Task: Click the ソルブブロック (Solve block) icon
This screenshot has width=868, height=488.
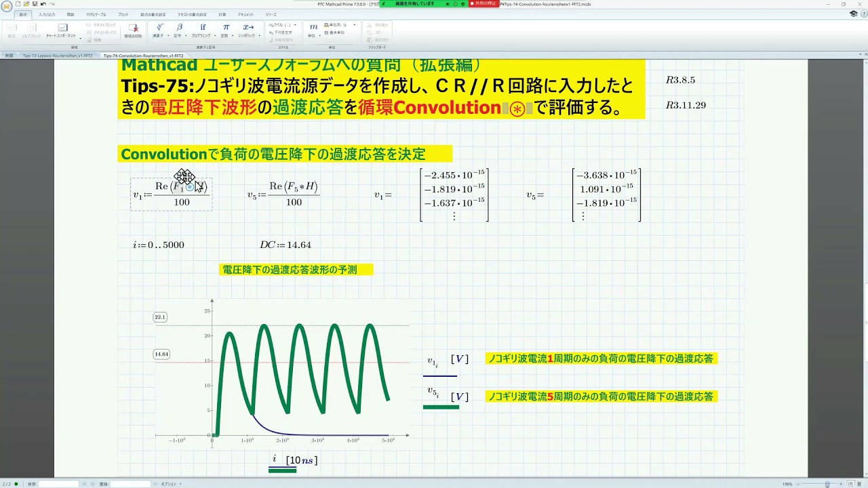Action: 31,30
